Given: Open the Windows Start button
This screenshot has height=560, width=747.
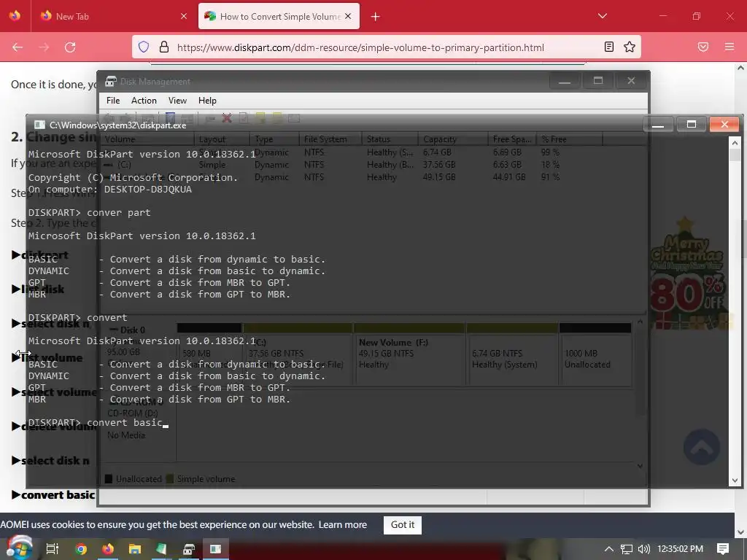Looking at the screenshot, I should [19, 548].
